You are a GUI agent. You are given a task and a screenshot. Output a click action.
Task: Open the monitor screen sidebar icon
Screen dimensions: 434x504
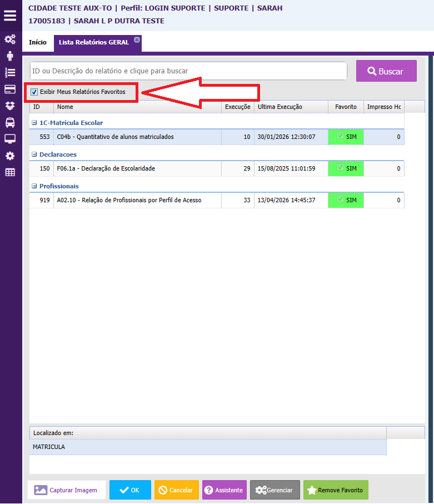click(x=10, y=139)
